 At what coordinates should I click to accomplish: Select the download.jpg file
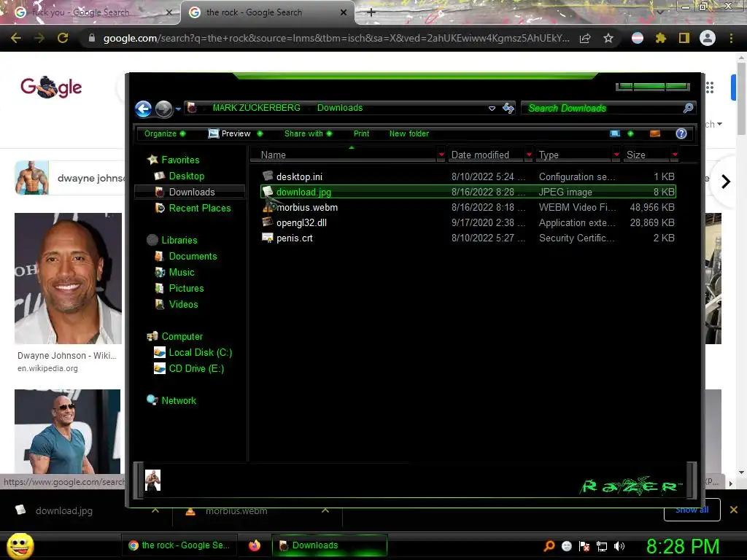tap(468, 192)
